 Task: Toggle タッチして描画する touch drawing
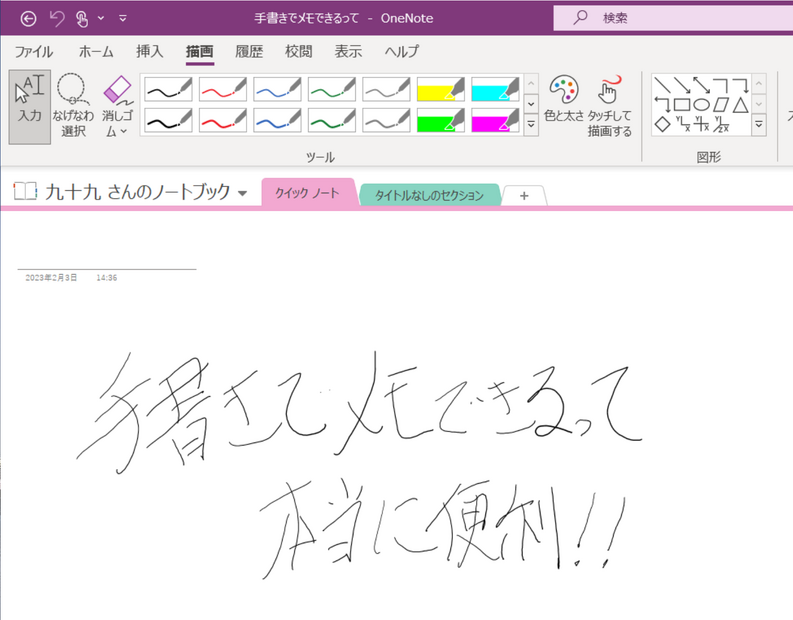point(610,107)
